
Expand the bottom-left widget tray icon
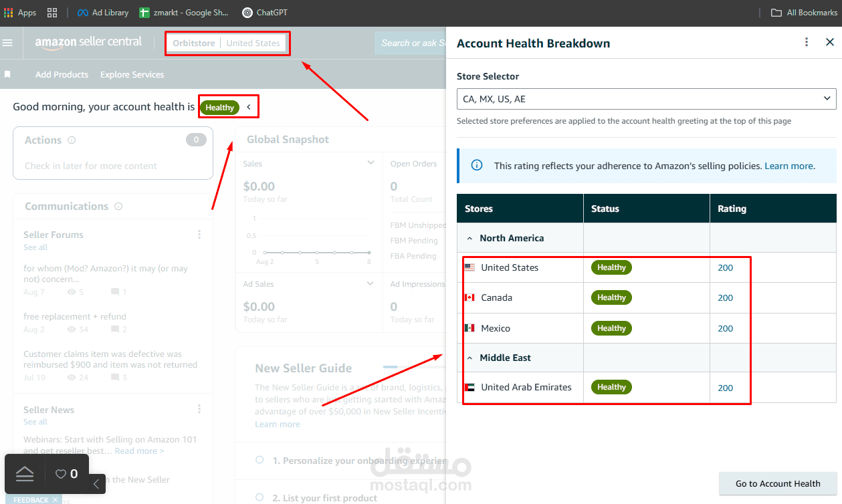[25, 474]
